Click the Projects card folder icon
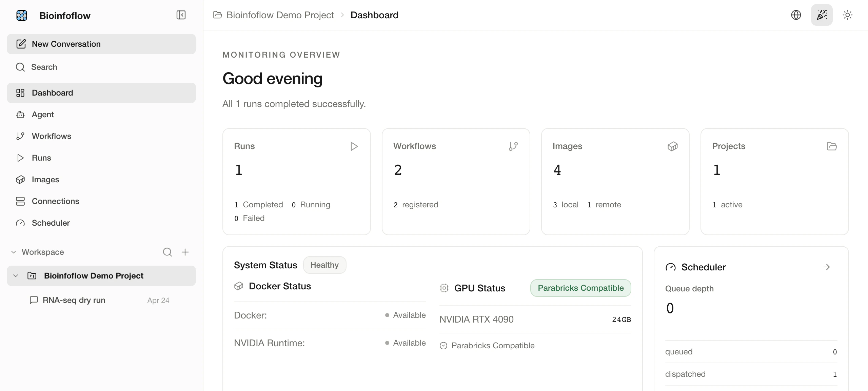868x391 pixels. point(832,146)
